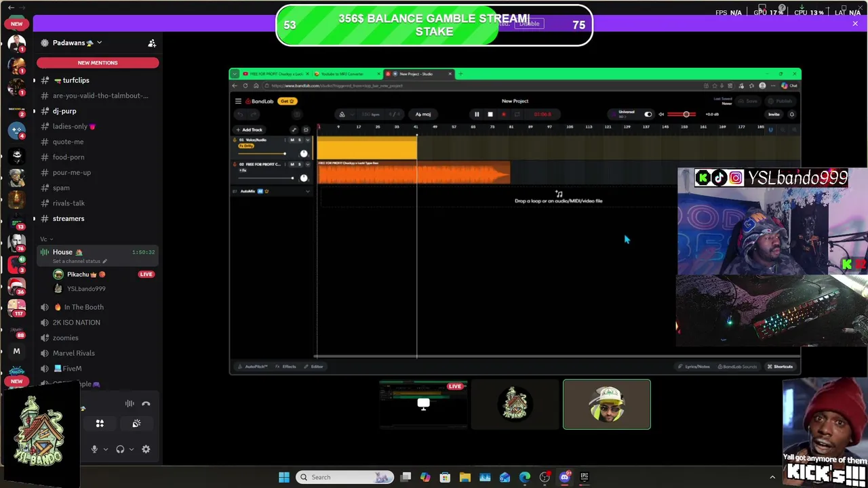
Task: Click NEW MENTIONS banner
Action: click(98, 62)
